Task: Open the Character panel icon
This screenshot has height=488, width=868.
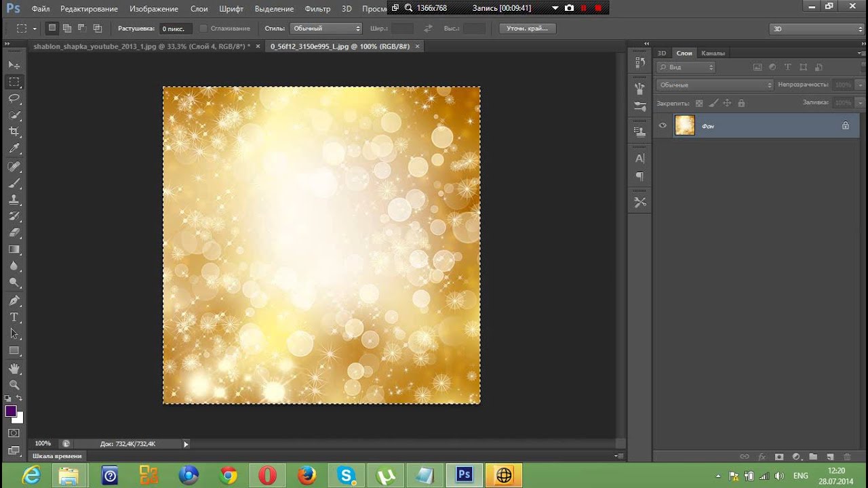Action: (x=639, y=159)
